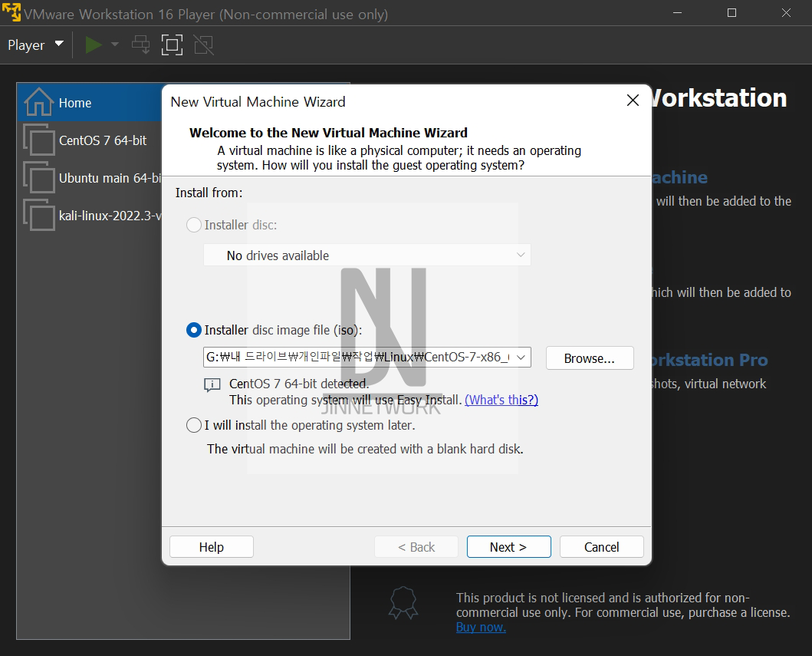Screen dimensions: 812x656
Task: Choose I will install the operating system later
Action: point(194,425)
